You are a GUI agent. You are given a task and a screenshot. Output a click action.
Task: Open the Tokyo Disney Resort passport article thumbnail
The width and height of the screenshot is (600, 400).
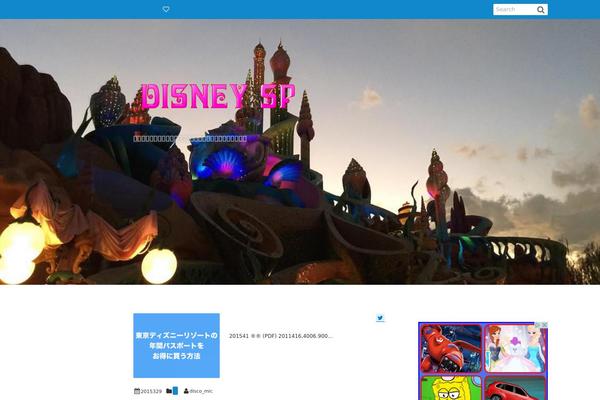tap(176, 345)
